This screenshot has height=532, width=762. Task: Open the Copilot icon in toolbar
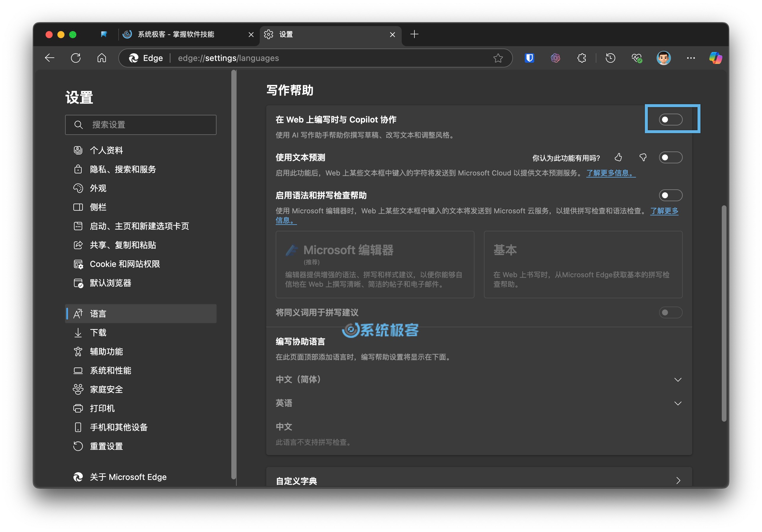tap(715, 58)
